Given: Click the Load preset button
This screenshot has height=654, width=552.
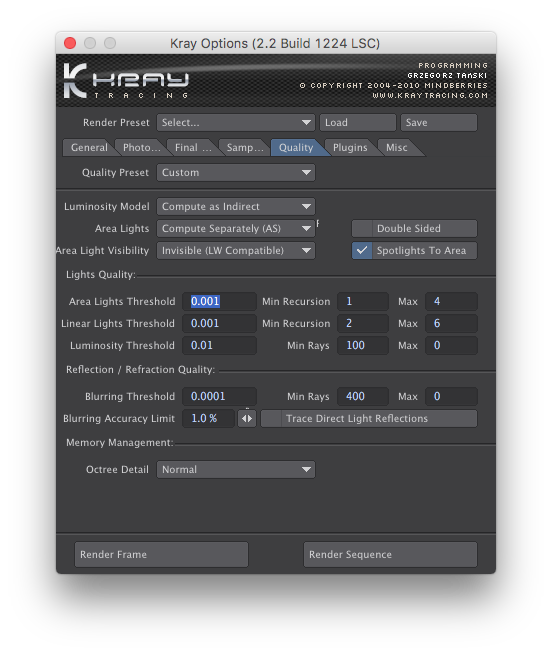Looking at the screenshot, I should click(358, 123).
